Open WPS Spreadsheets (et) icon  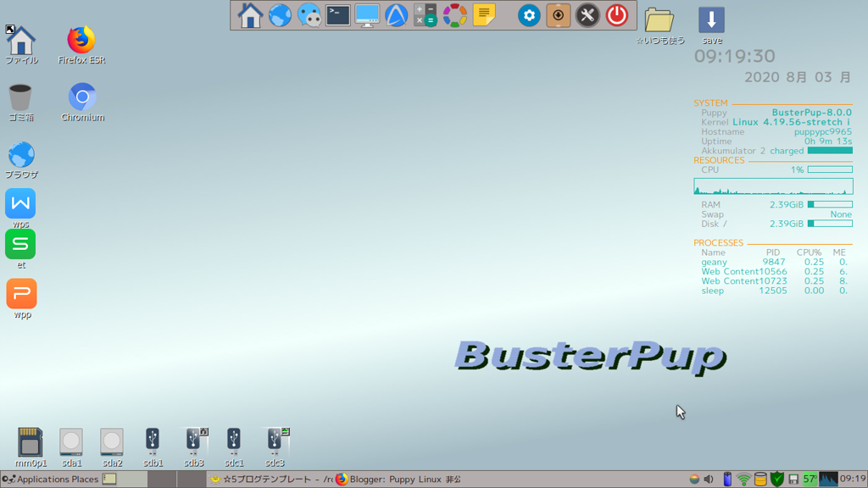click(20, 244)
